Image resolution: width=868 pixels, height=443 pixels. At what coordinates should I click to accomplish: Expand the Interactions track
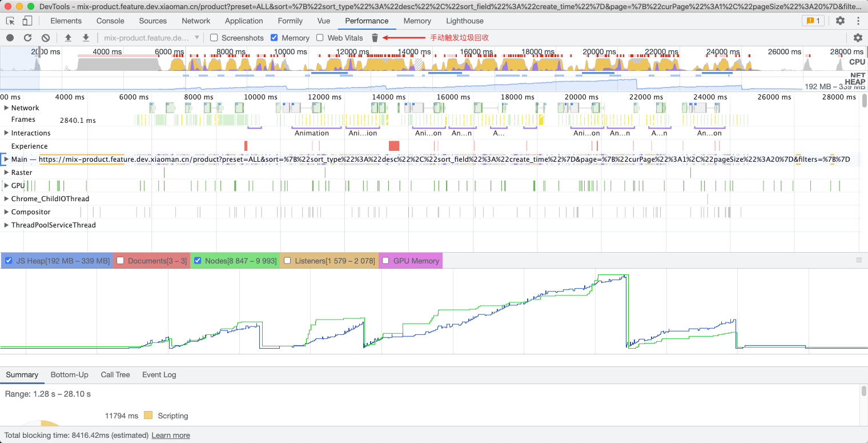(x=6, y=133)
